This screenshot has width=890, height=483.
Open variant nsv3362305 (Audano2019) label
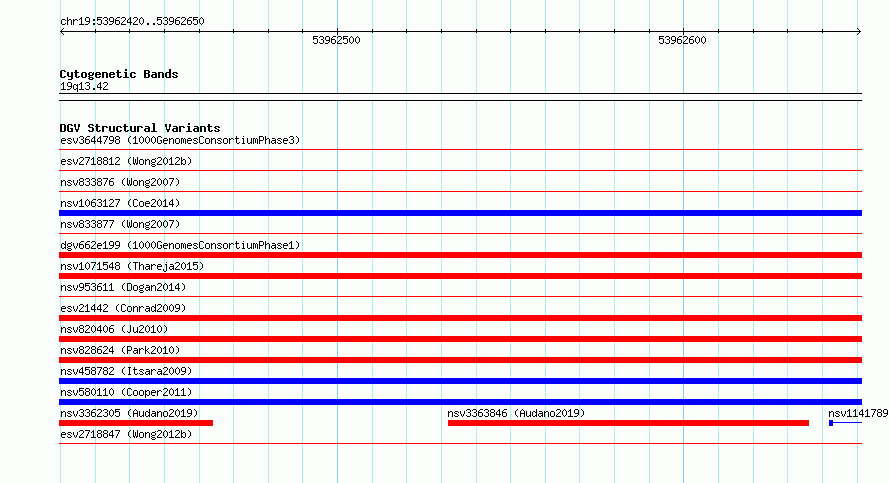point(129,413)
